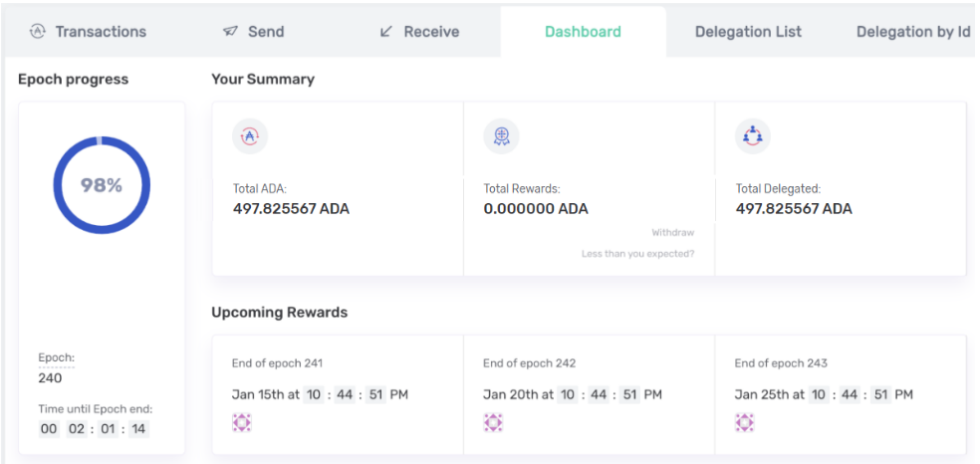Click the 'Less than you expected?' link

[637, 254]
